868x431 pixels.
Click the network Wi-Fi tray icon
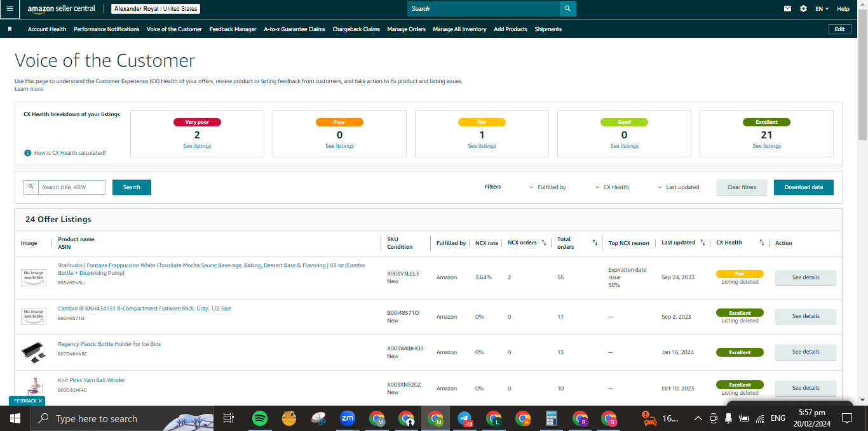(760, 418)
